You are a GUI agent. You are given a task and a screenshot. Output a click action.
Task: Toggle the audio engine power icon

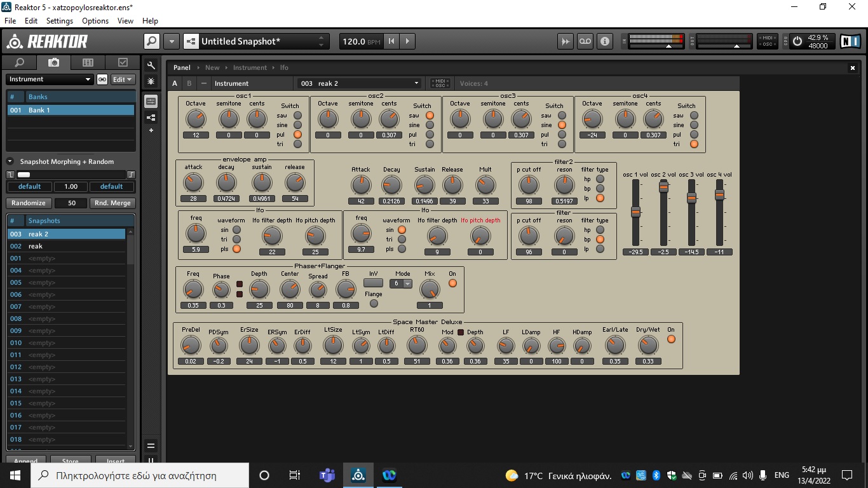(797, 41)
